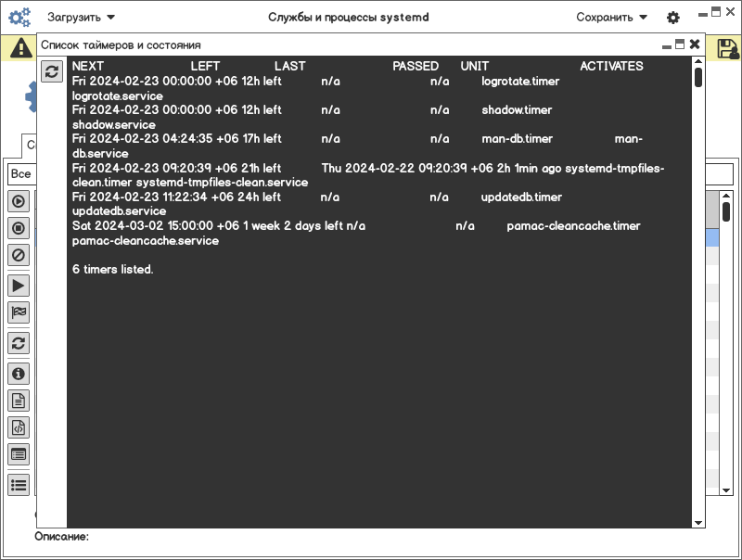Viewport: 742px width, 560px height.
Task: Click the info circle icon
Action: coord(19,374)
